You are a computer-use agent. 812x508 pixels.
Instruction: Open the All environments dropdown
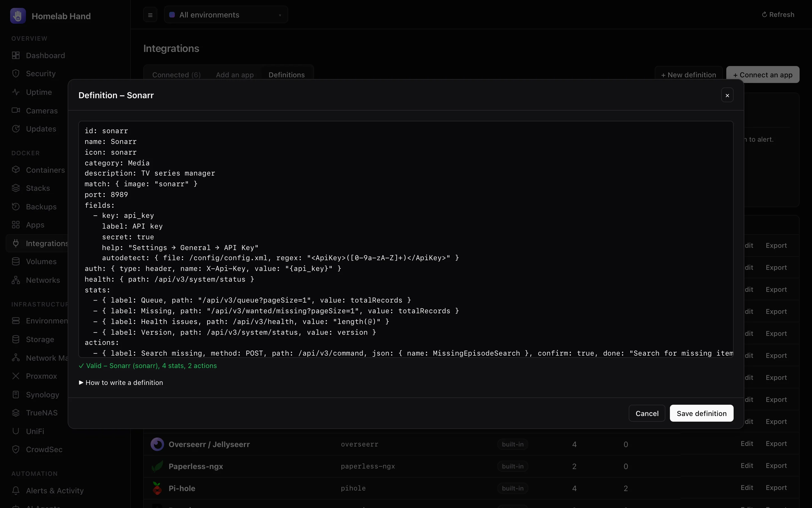(x=226, y=15)
